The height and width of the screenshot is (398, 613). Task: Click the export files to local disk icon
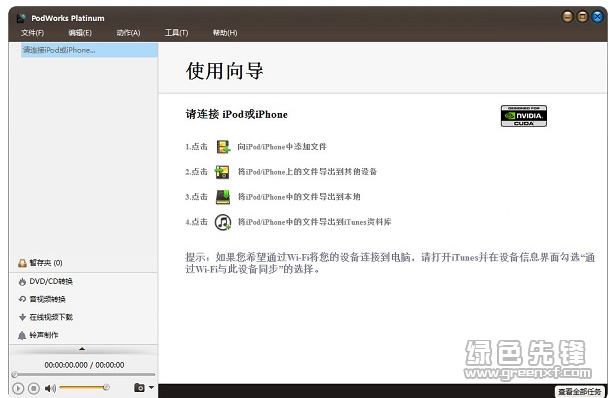click(x=223, y=197)
